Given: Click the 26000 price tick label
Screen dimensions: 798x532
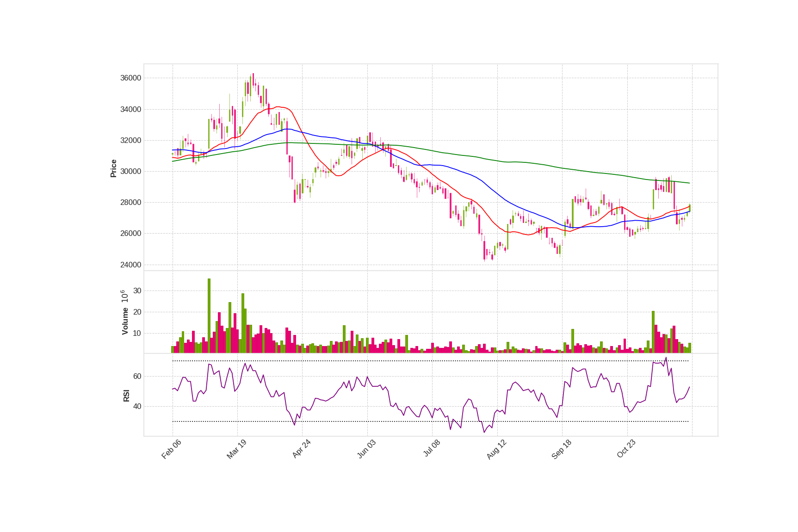Looking at the screenshot, I should click(130, 234).
